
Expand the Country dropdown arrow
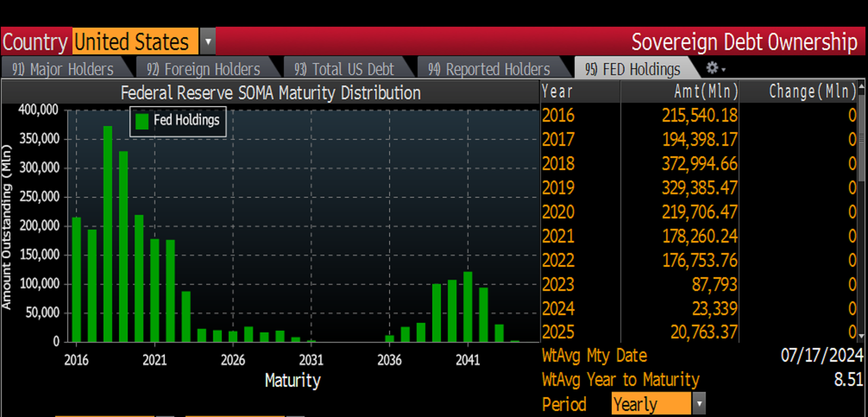[208, 42]
